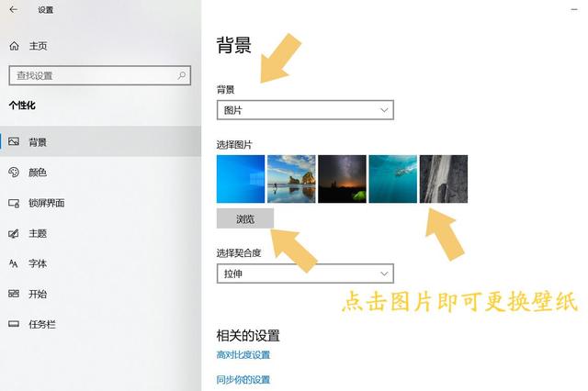Expand the 选择契合度 dropdown showing 拉伸

(305, 274)
